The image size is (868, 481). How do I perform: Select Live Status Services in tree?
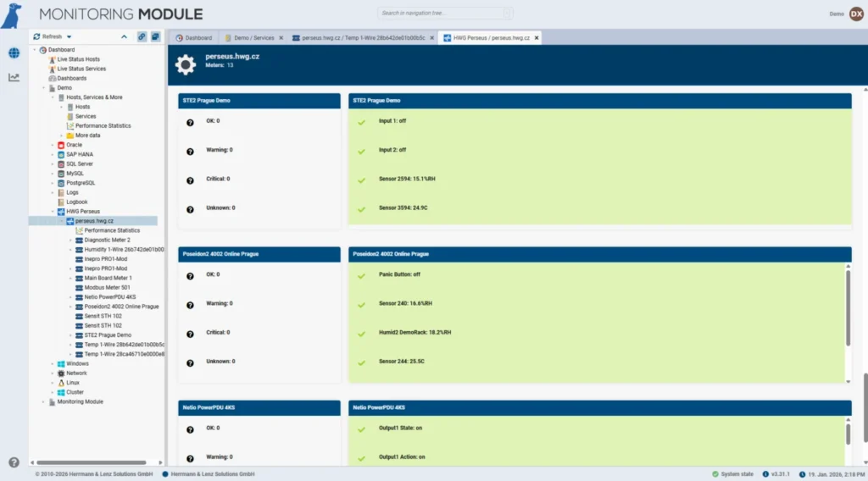click(81, 69)
